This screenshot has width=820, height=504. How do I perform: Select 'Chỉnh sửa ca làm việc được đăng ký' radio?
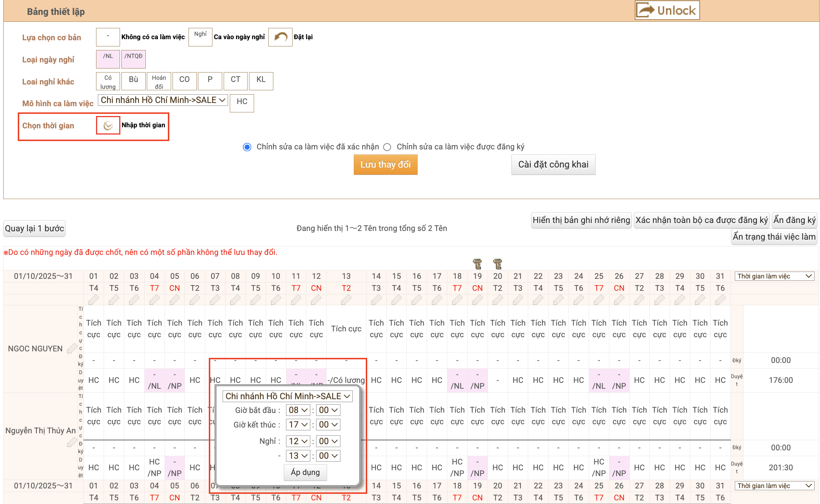(388, 147)
